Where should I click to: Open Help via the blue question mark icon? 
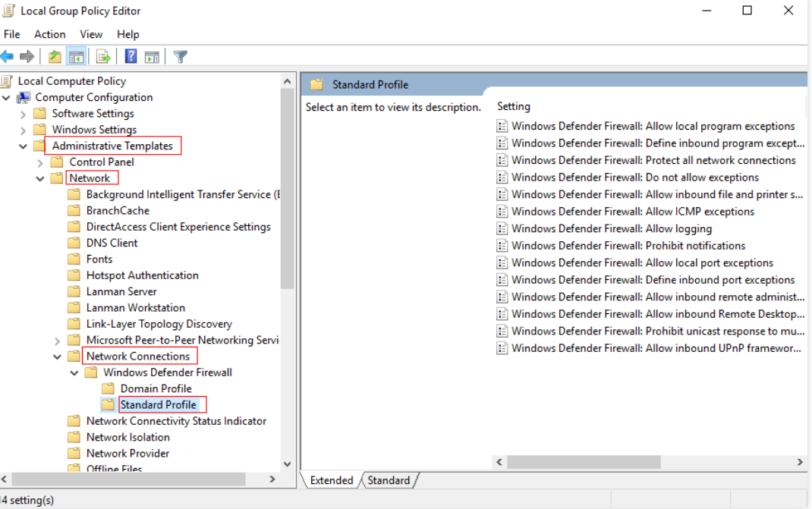131,57
